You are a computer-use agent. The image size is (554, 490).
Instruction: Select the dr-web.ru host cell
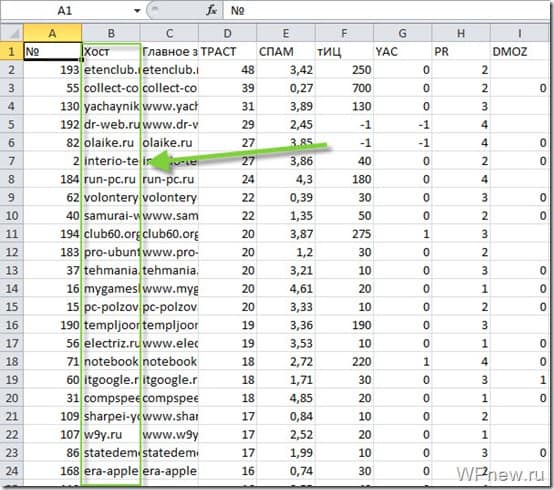click(x=111, y=125)
